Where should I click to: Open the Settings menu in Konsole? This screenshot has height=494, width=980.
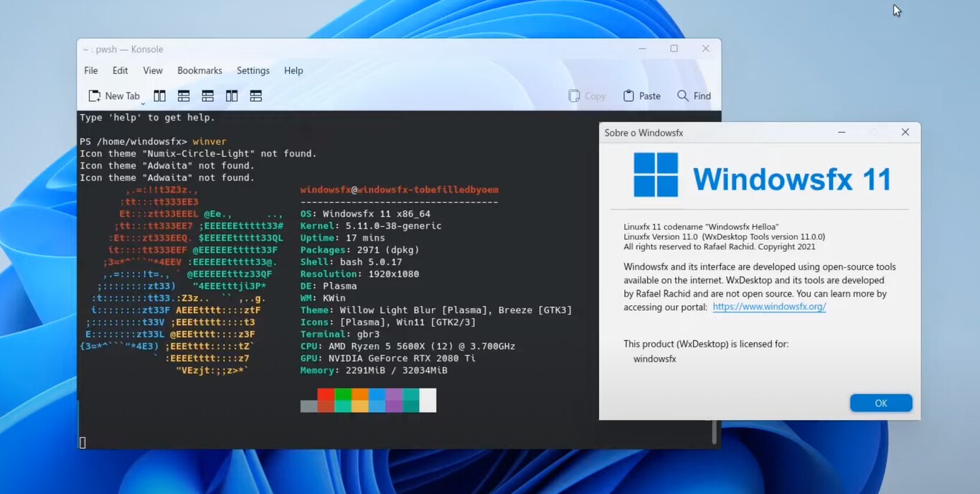tap(253, 70)
